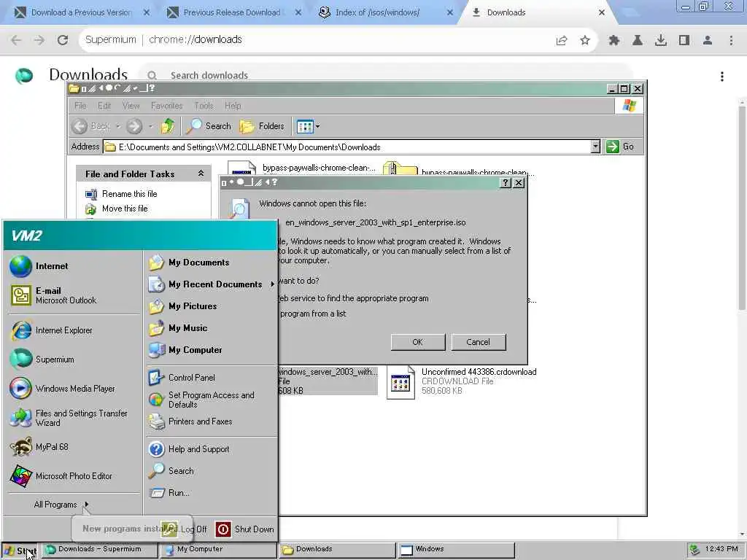This screenshot has height=560, width=747.
Task: Click Search in Explorer toolbar
Action: tap(209, 126)
